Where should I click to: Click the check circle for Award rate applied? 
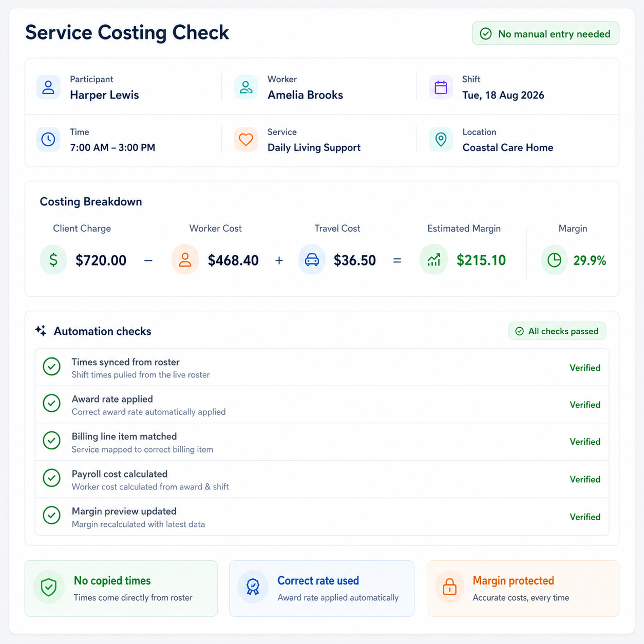(x=51, y=404)
